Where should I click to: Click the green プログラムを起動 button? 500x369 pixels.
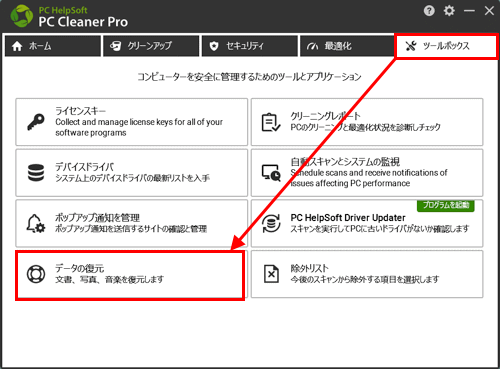pos(446,205)
